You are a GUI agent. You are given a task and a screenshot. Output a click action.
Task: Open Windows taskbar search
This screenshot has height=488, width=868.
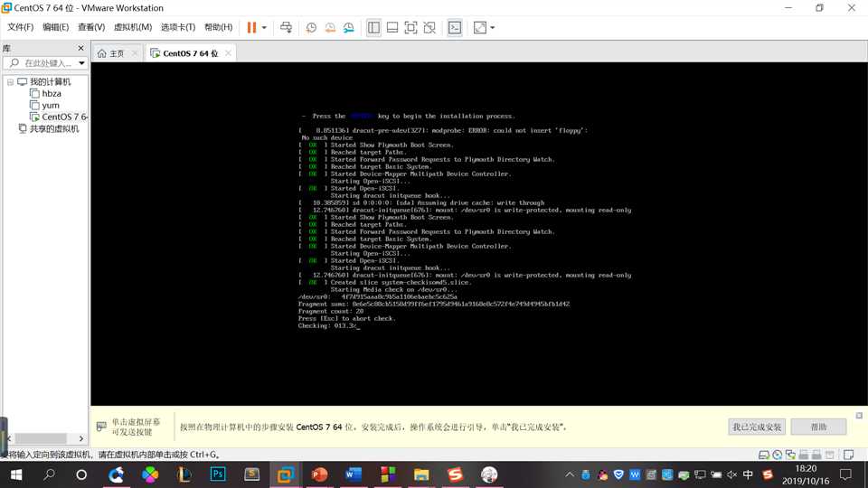[x=49, y=474]
